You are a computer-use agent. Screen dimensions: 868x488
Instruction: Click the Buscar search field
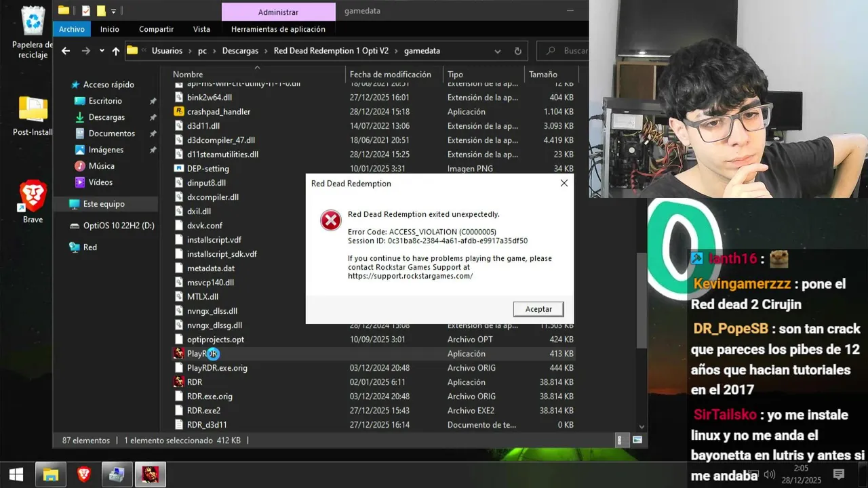tap(564, 51)
